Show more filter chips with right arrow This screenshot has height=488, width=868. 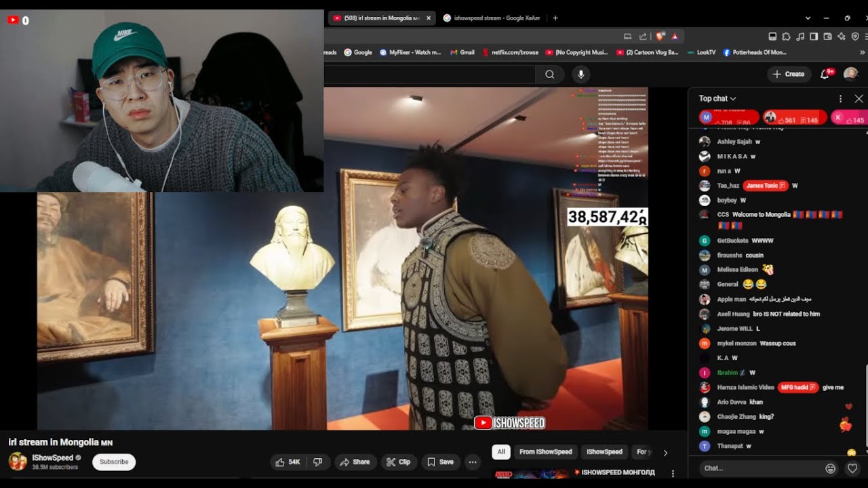[x=665, y=453]
